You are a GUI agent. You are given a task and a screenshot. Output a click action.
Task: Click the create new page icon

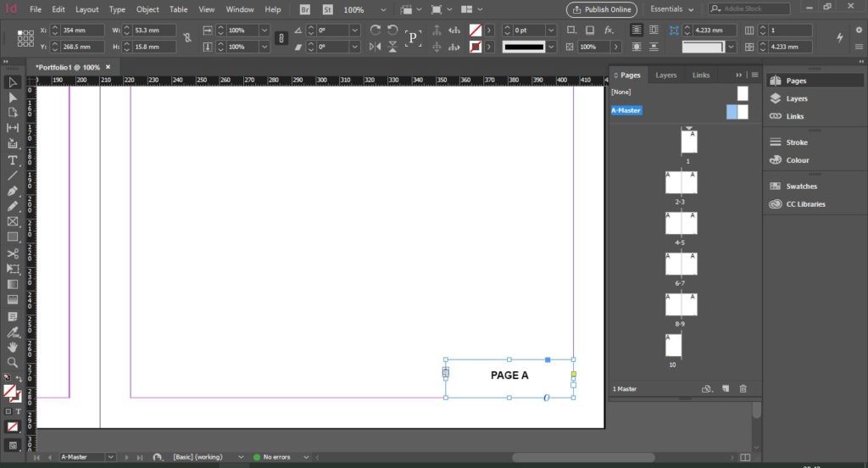click(x=726, y=389)
